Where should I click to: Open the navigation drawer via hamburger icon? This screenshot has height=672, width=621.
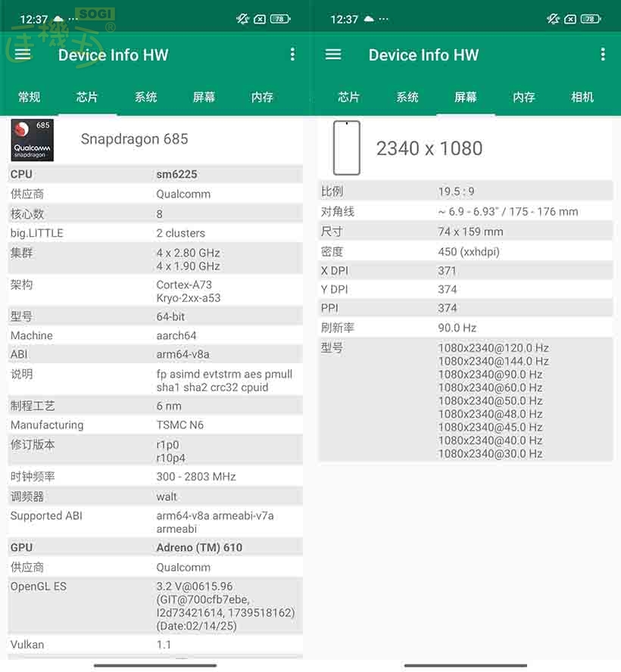[23, 54]
